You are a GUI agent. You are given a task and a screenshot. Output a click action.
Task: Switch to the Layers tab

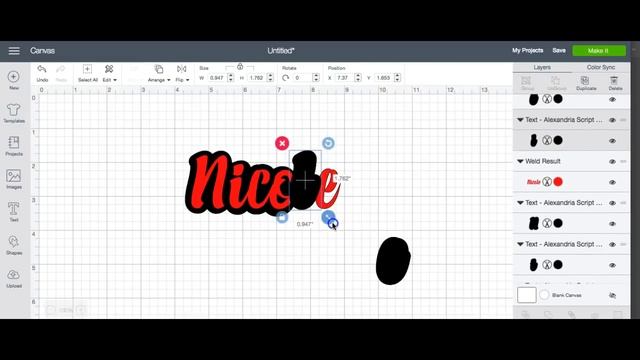542,67
